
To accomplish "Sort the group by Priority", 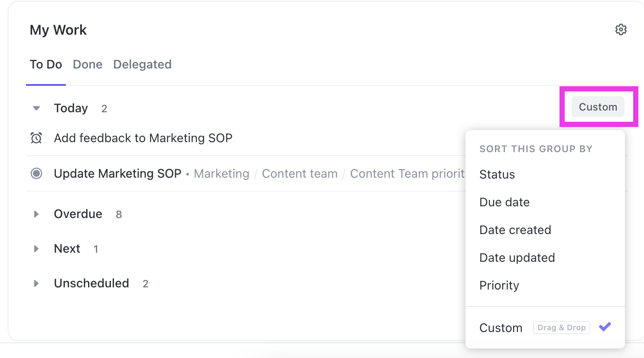I will 499,286.
